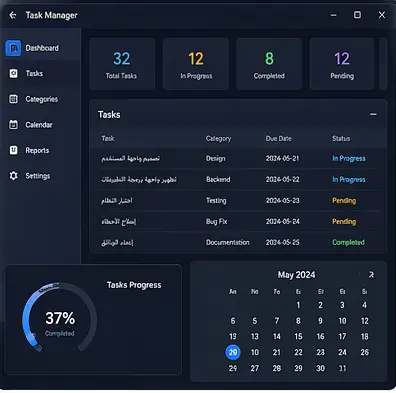
Task: Select the 8 Completed card
Action: pos(269,64)
